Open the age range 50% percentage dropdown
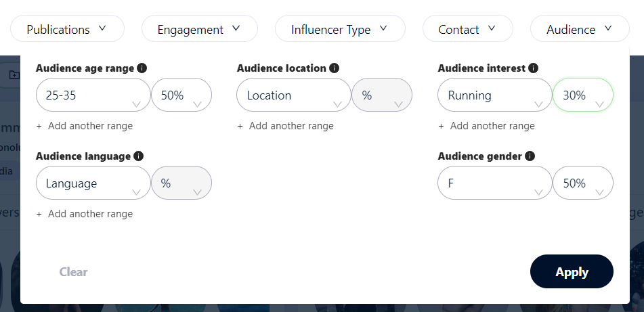Image resolution: width=644 pixels, height=312 pixels. (x=181, y=95)
